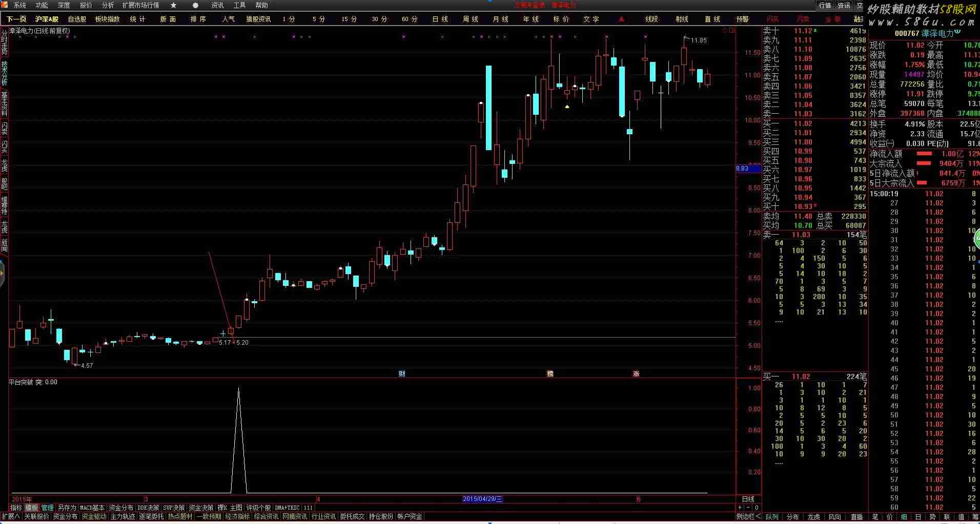Select 沪深A股 in toolbar
This screenshot has height=524, width=980.
click(47, 19)
